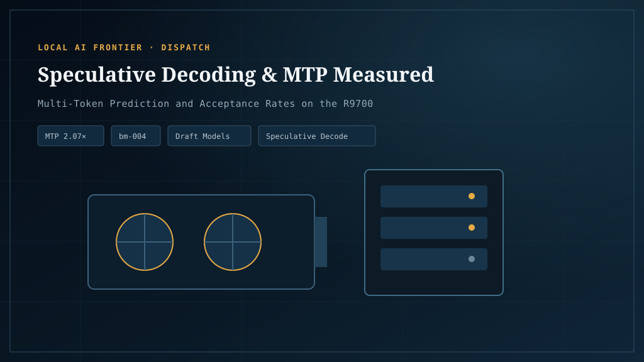
Task: Open the Draft Models tag
Action: click(x=209, y=136)
